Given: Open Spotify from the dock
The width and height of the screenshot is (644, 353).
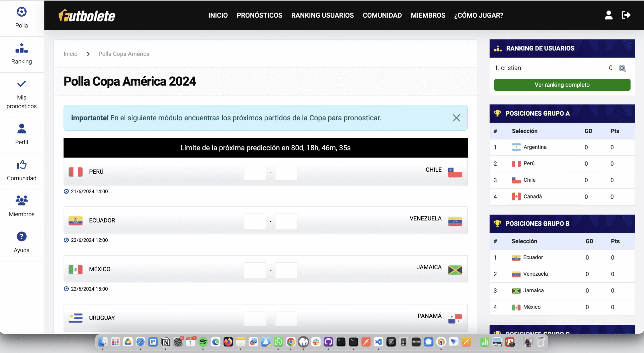Looking at the screenshot, I should [203, 342].
